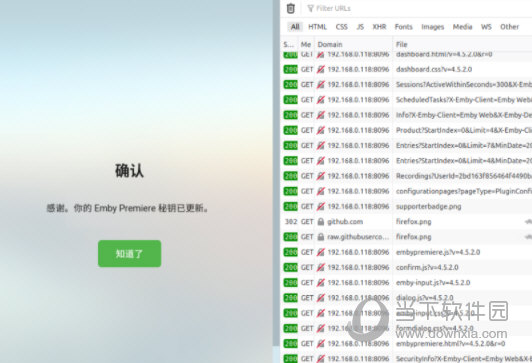532x363 pixels.
Task: Click insecure lock icon on supporterbadge.png row
Action: click(x=321, y=207)
